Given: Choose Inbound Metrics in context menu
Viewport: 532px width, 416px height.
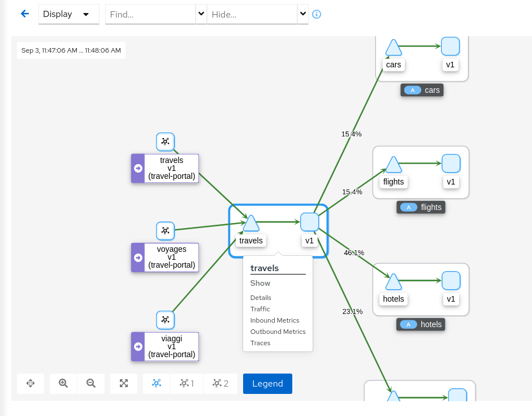Looking at the screenshot, I should [275, 320].
